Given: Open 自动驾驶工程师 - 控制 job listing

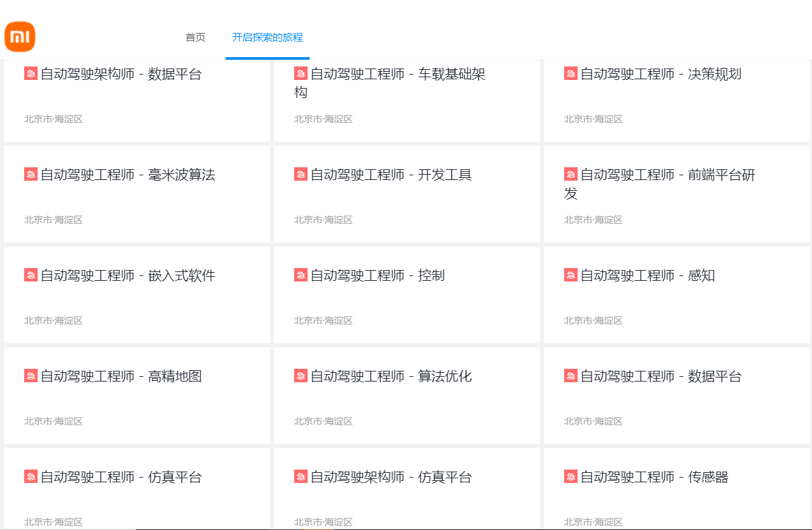Looking at the screenshot, I should (x=377, y=276).
